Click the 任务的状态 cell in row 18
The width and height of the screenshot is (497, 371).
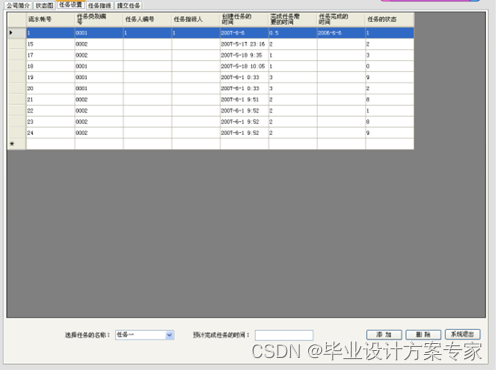(x=390, y=66)
